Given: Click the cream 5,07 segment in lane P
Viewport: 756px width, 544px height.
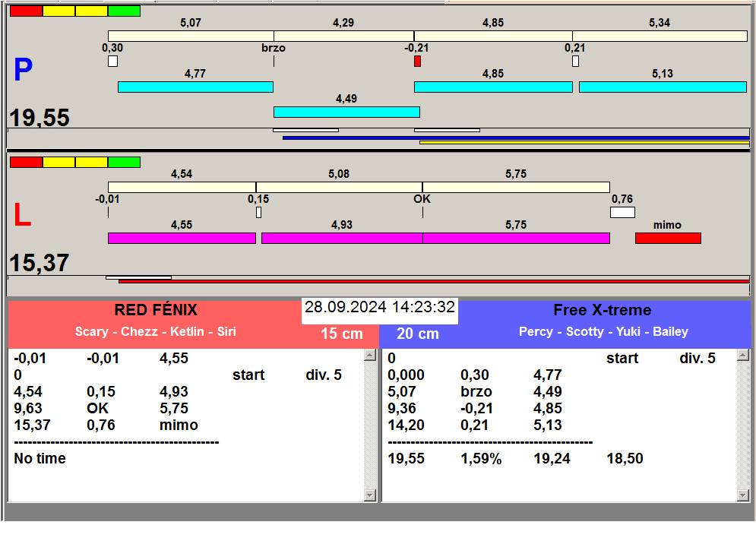Looking at the screenshot, I should [x=191, y=36].
